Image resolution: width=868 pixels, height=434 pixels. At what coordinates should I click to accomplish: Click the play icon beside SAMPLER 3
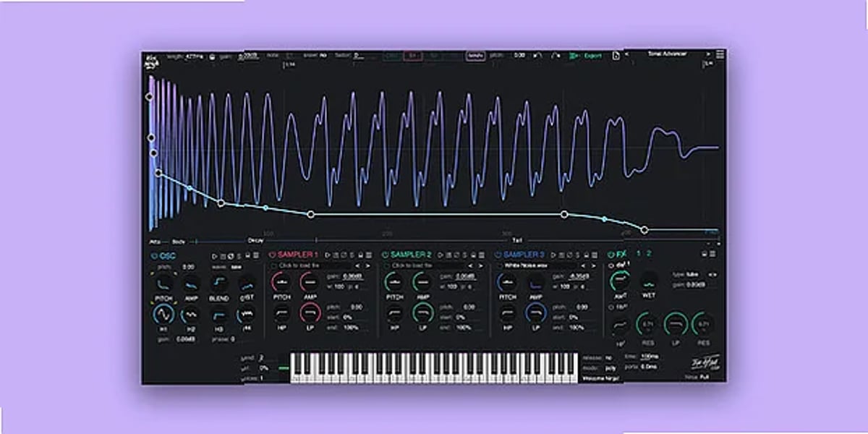[551, 255]
